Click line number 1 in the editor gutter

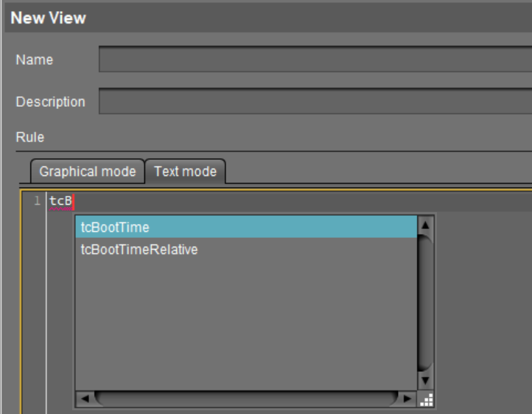[36, 201]
